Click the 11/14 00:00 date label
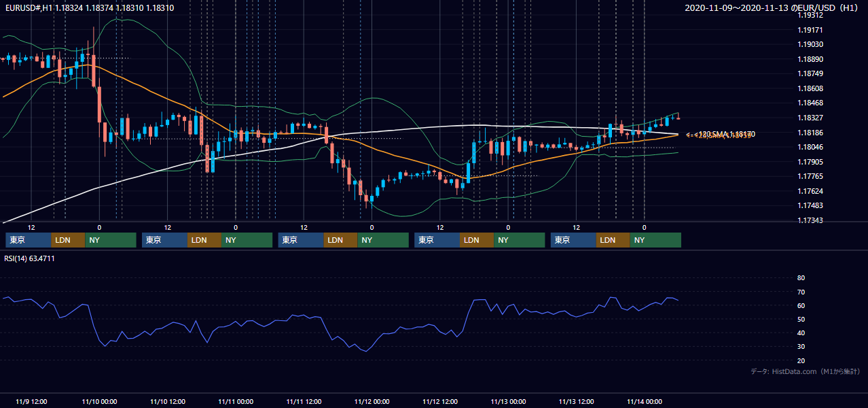 tap(645, 401)
